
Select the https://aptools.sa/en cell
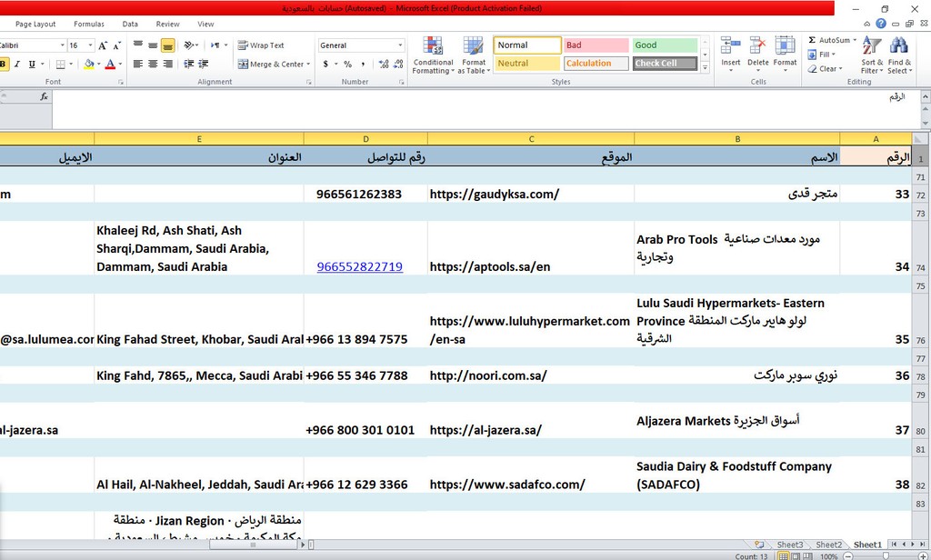tap(531, 248)
